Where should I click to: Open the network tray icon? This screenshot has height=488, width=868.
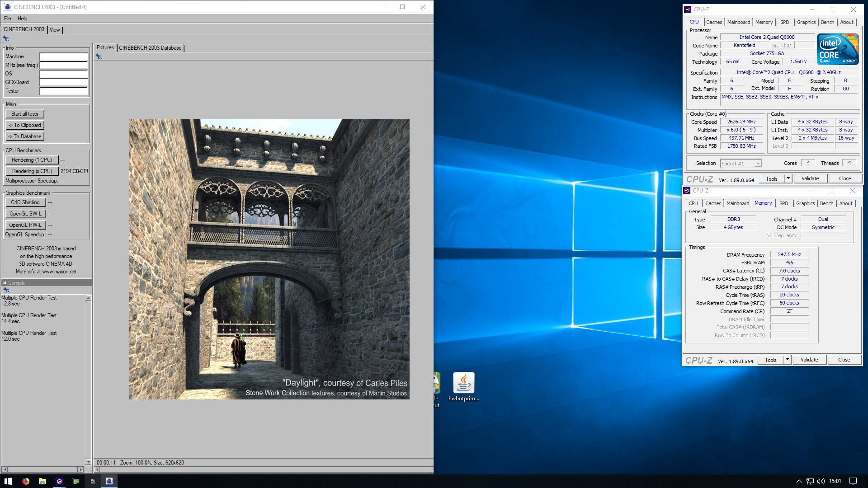[810, 481]
